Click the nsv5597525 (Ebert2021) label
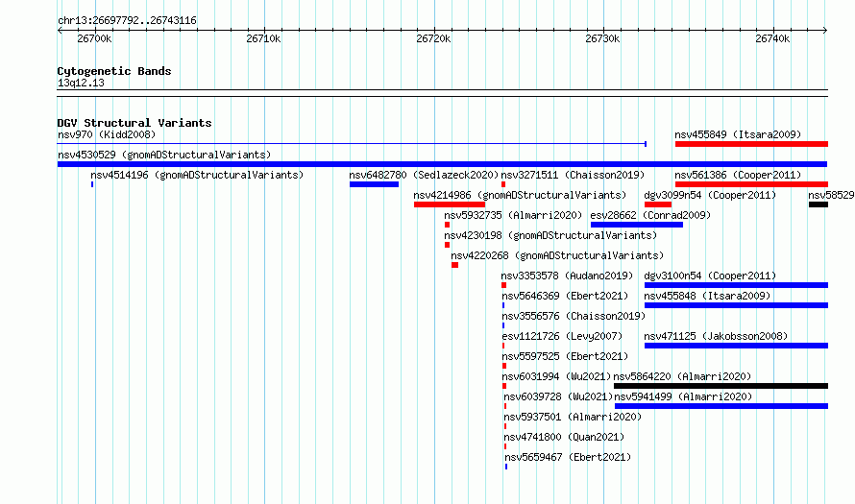This screenshot has width=855, height=504. point(565,356)
